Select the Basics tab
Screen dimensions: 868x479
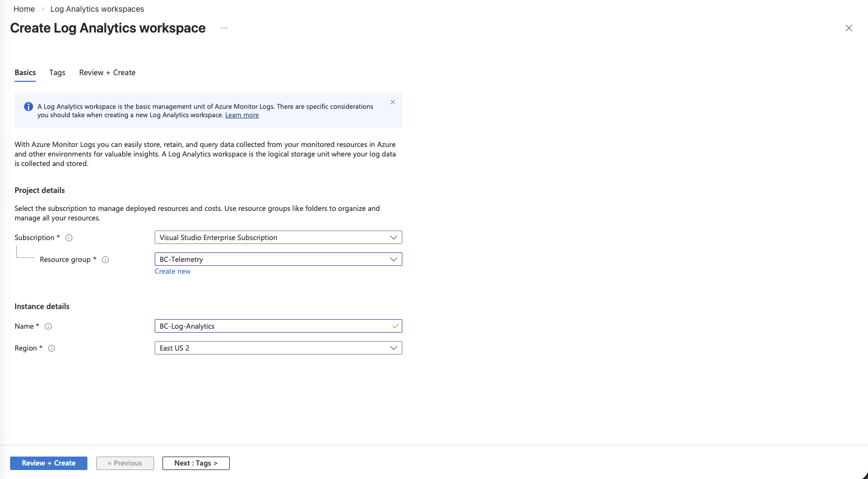pos(25,72)
